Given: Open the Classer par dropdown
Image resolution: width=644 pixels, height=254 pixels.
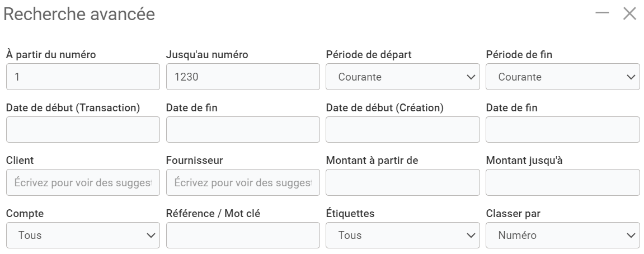Looking at the screenshot, I should click(x=562, y=236).
